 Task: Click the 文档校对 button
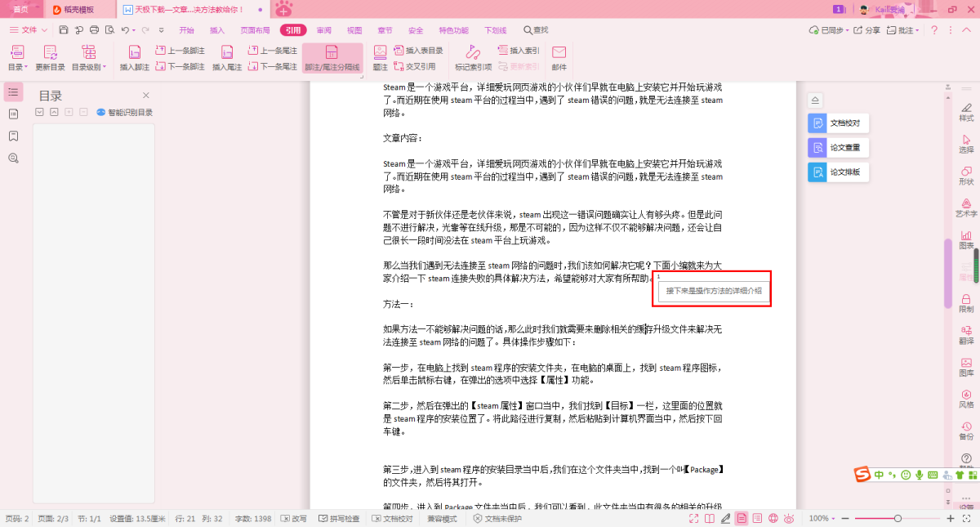838,123
